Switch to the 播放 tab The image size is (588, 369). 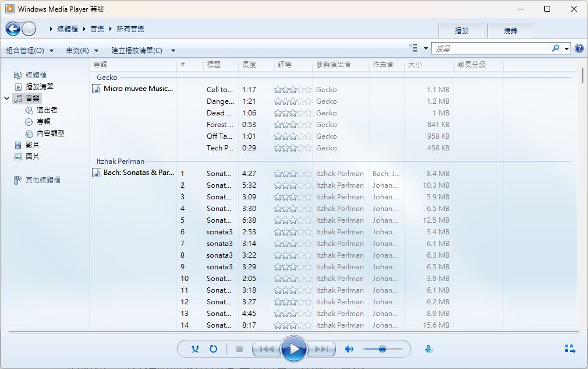pyautogui.click(x=461, y=31)
